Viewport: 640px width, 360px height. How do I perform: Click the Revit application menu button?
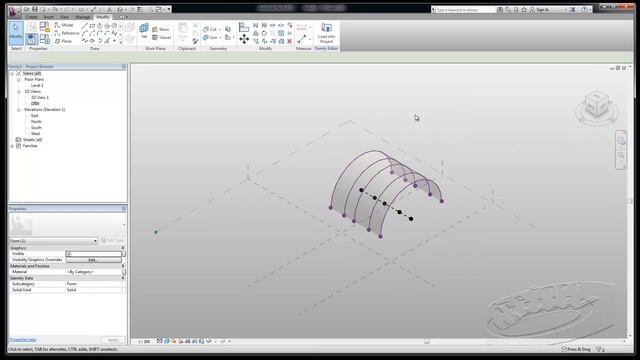[13, 11]
